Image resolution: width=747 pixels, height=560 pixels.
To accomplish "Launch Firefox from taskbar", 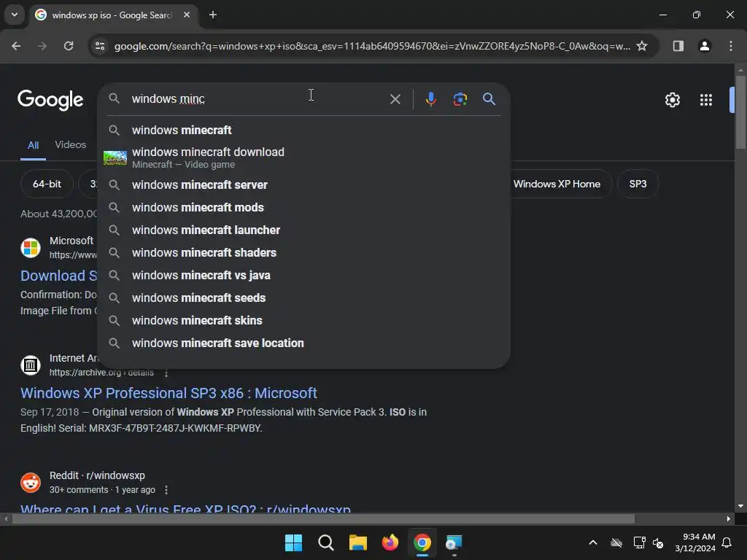I will (390, 542).
